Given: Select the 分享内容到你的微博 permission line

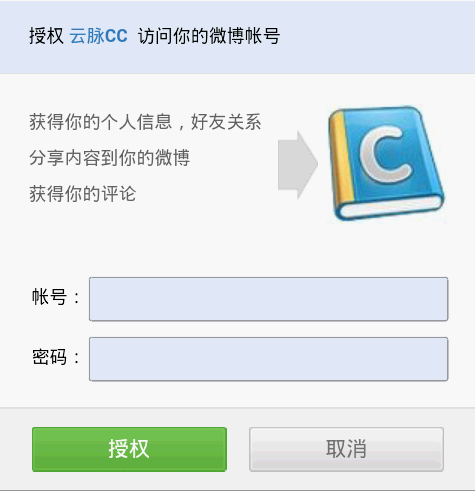Looking at the screenshot, I should (110, 158).
